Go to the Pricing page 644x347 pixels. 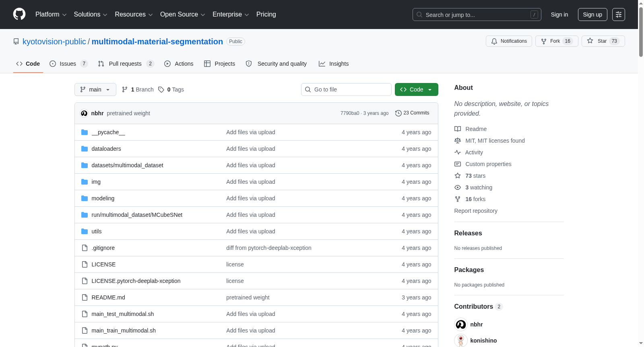click(x=266, y=15)
